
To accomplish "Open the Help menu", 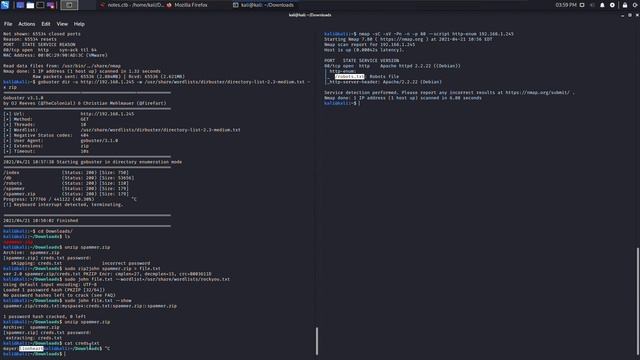I will point(79,24).
